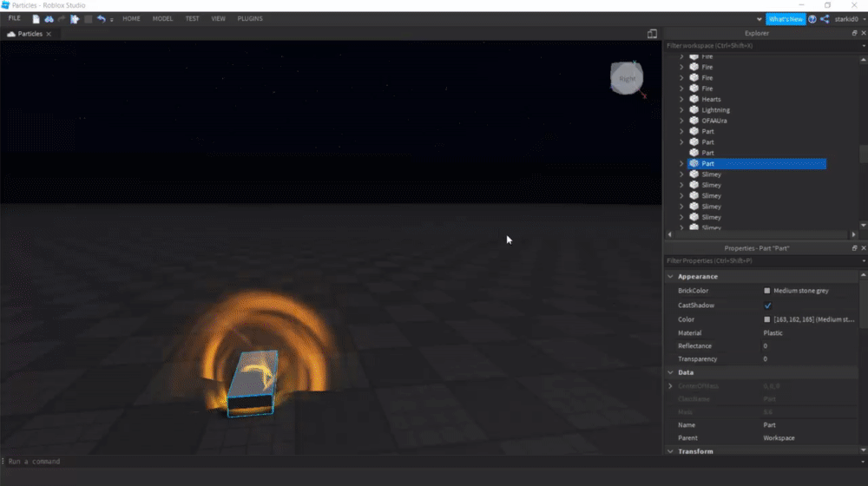
Task: Expand the highlighted Part's children
Action: [x=681, y=163]
